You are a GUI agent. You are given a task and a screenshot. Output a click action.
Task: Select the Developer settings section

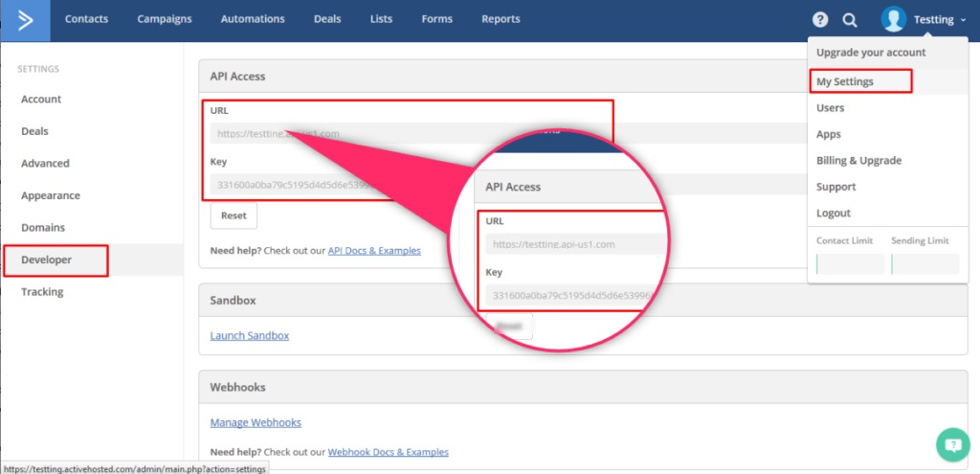pos(46,260)
